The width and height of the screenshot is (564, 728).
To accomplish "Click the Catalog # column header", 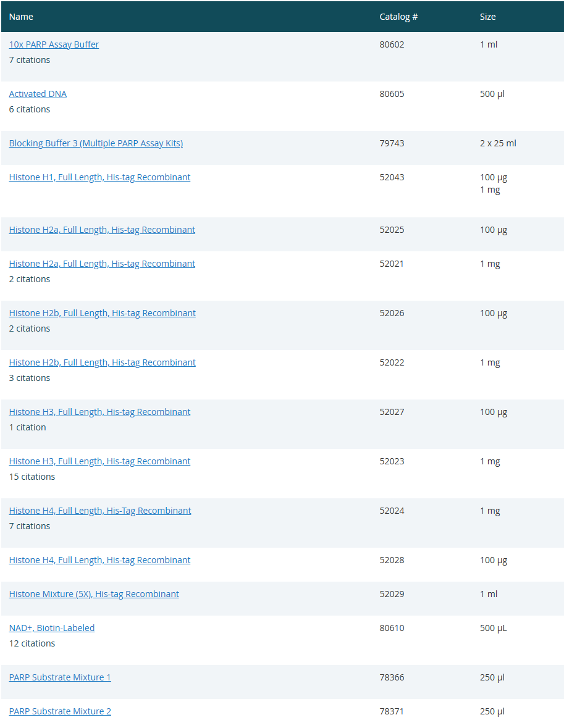I will [x=398, y=17].
